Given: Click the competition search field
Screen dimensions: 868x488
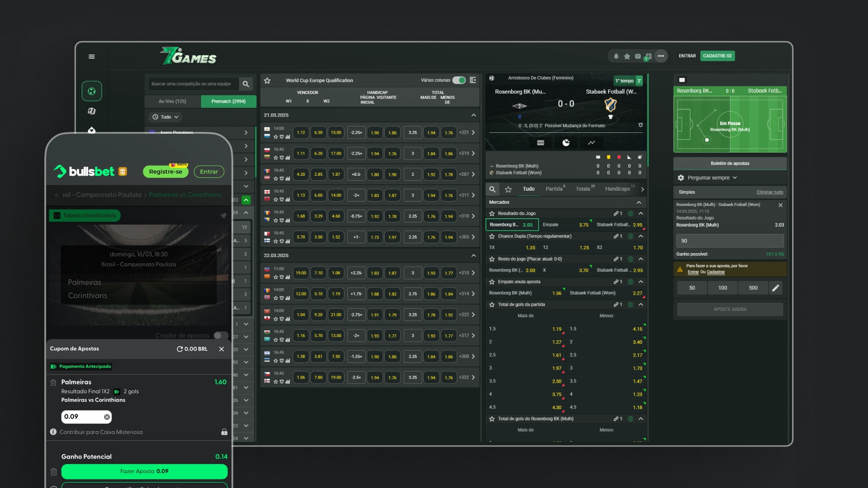Looking at the screenshot, I should tap(193, 84).
